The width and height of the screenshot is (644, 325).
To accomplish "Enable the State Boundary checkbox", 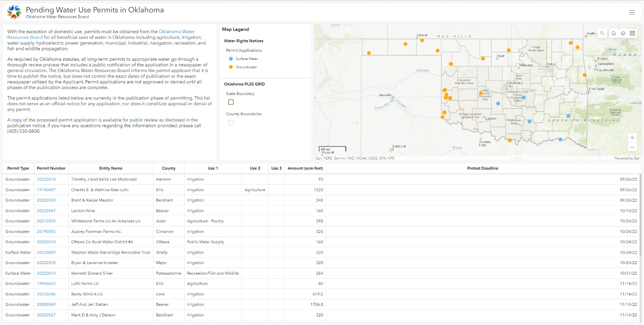I will pyautogui.click(x=231, y=102).
